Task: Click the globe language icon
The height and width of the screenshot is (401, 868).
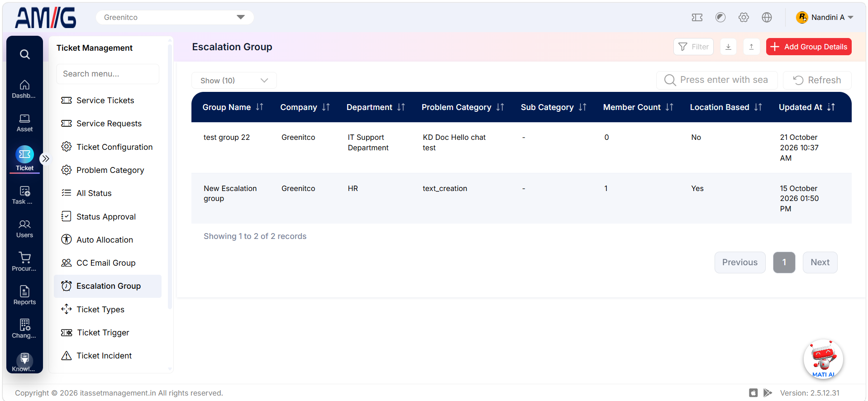Action: [767, 17]
